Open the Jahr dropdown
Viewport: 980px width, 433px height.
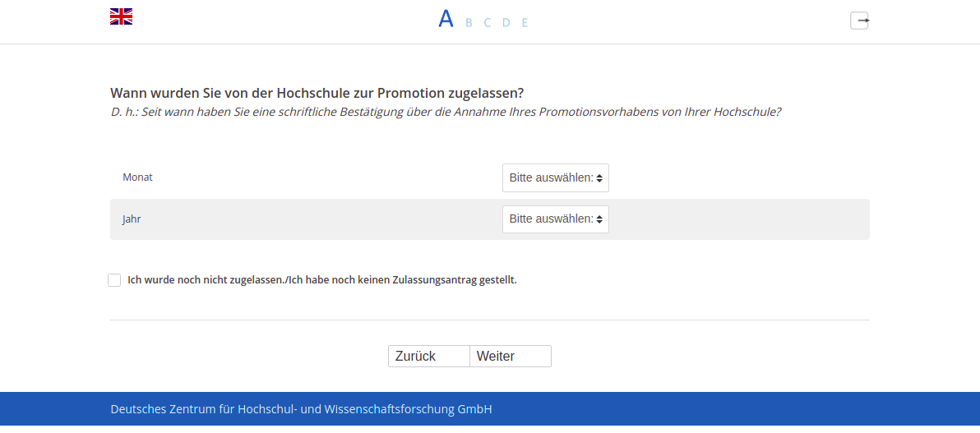[556, 219]
